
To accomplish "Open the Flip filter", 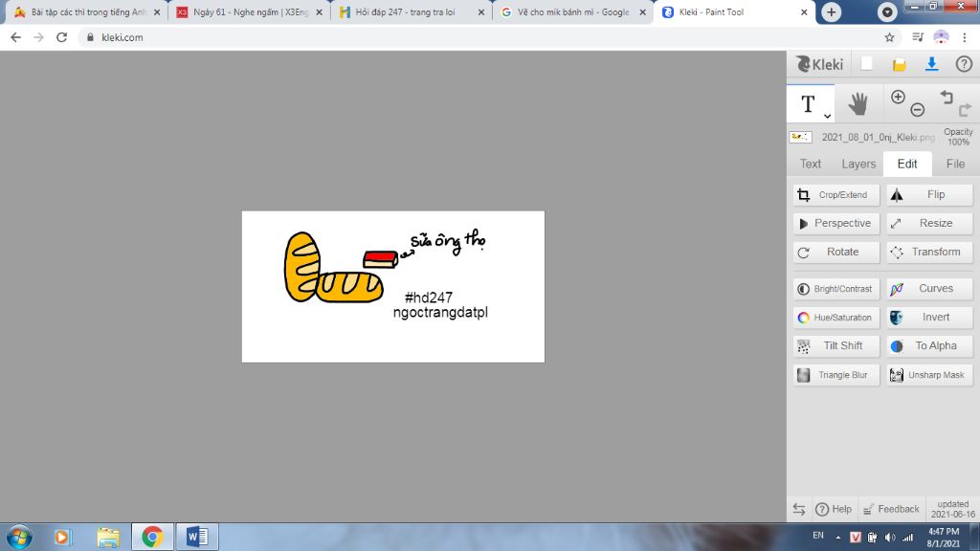I will click(929, 195).
